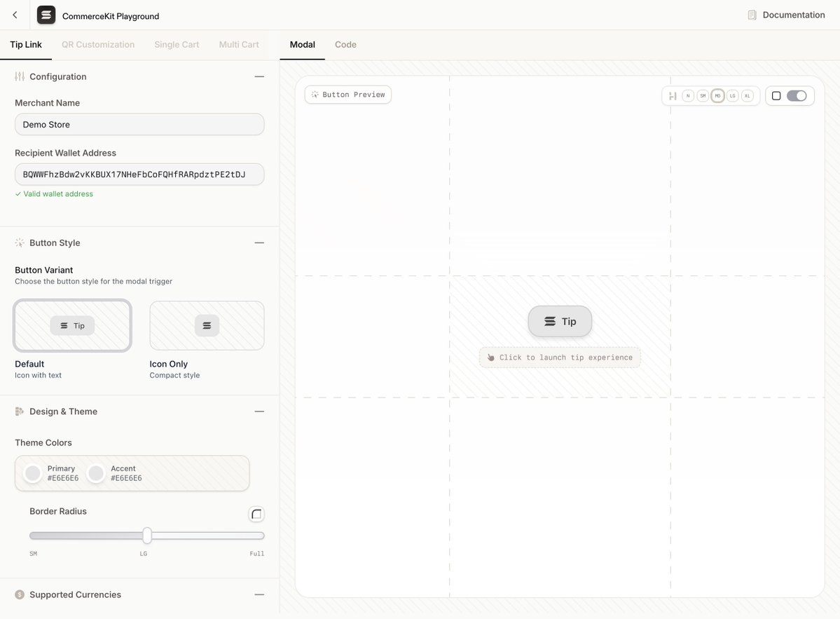Select the XL size option in preview

pyautogui.click(x=748, y=95)
